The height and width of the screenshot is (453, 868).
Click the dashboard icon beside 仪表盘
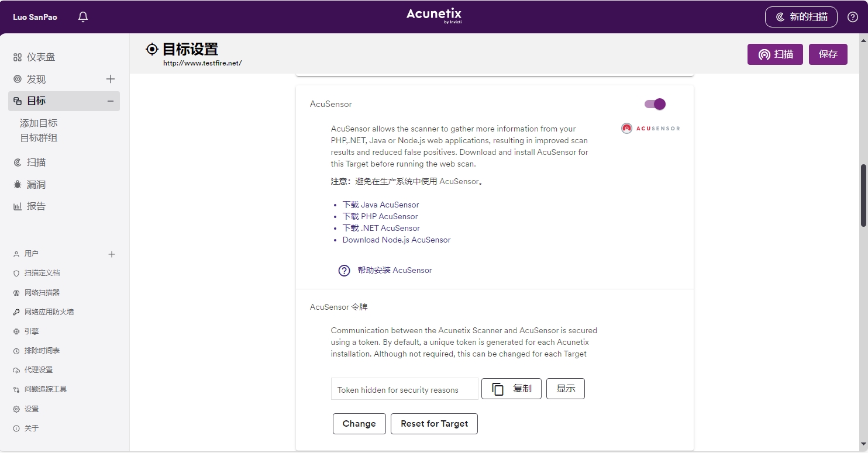(18, 57)
